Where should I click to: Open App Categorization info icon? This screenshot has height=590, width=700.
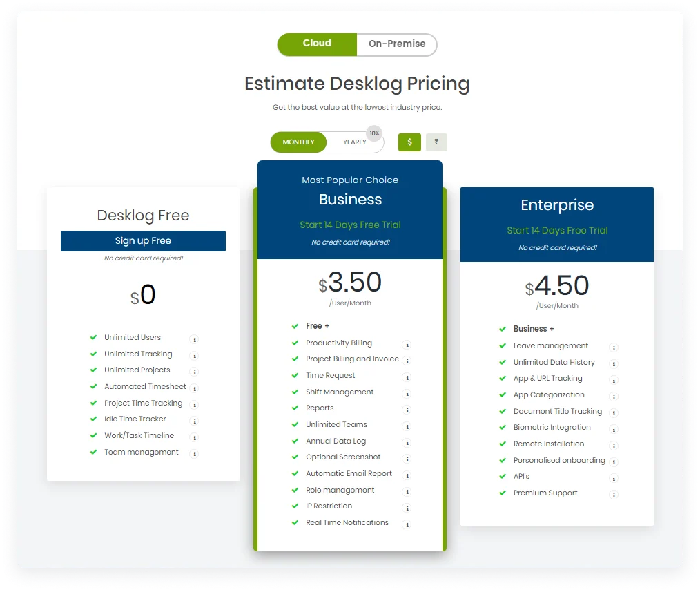(x=614, y=397)
